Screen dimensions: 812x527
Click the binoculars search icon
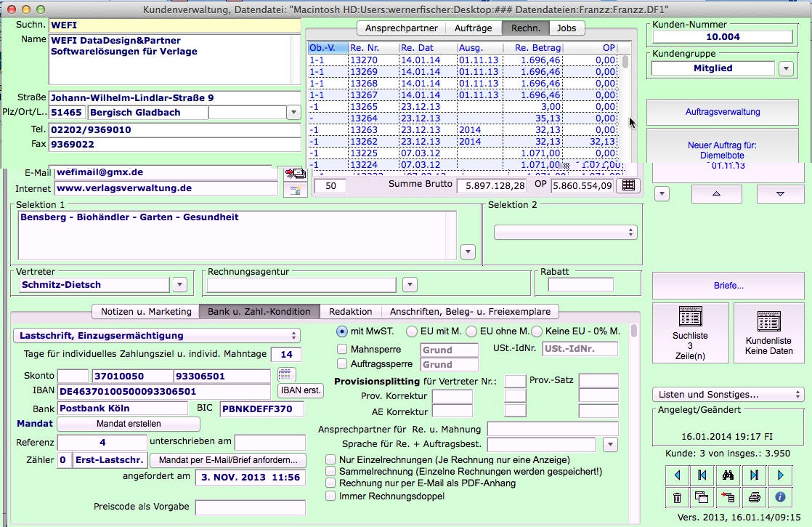[728, 475]
